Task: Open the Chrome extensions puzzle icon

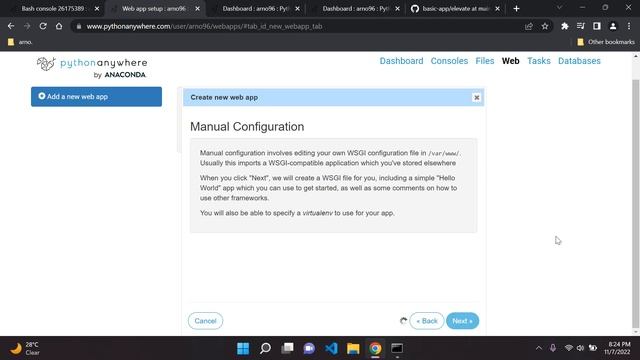Action: tap(564, 26)
